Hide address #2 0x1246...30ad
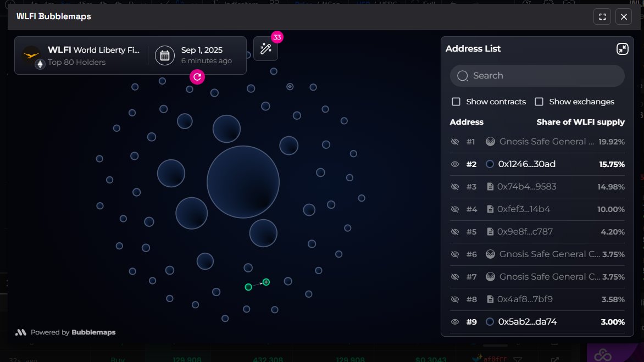Image resolution: width=644 pixels, height=362 pixels. pos(454,164)
